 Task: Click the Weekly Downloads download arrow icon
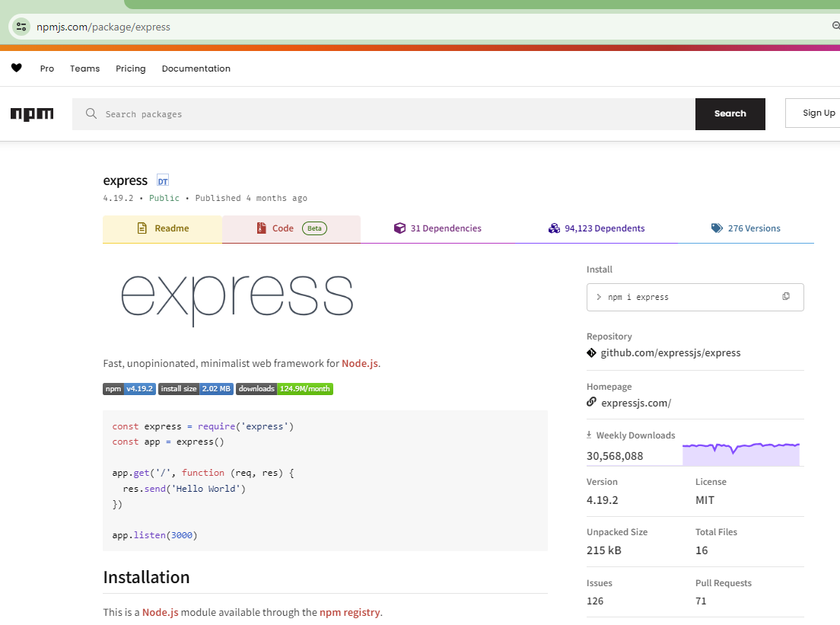(589, 435)
